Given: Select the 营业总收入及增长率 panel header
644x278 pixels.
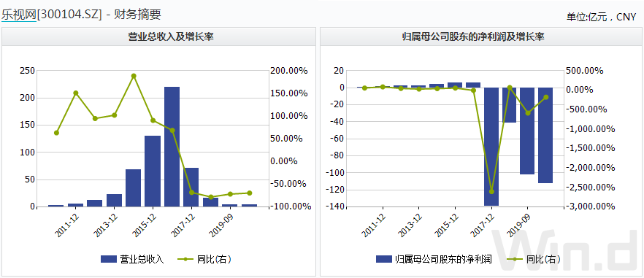Looking at the screenshot, I should [159, 36].
